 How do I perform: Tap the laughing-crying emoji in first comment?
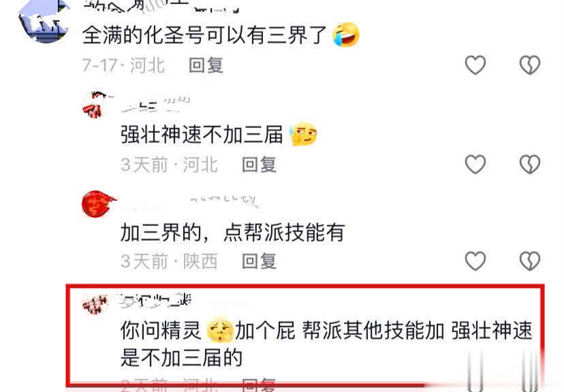click(345, 35)
